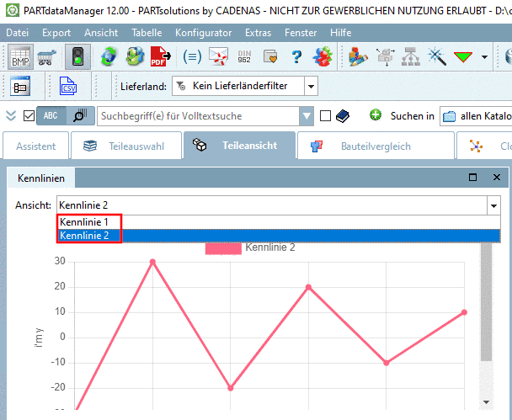This screenshot has height=420, width=512.
Task: Switch to ABC text search mode
Action: (x=51, y=116)
